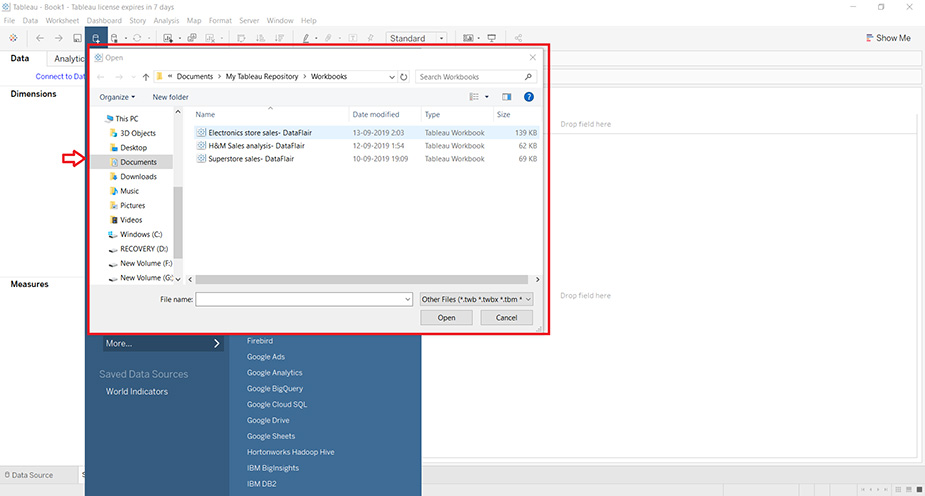Click the Connect to Data link
The width and height of the screenshot is (925, 496).
[60, 76]
